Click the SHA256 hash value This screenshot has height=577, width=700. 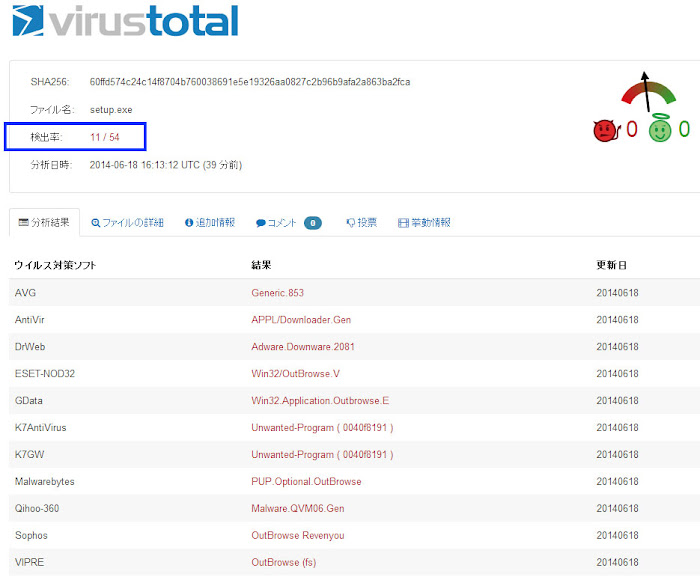coord(250,82)
